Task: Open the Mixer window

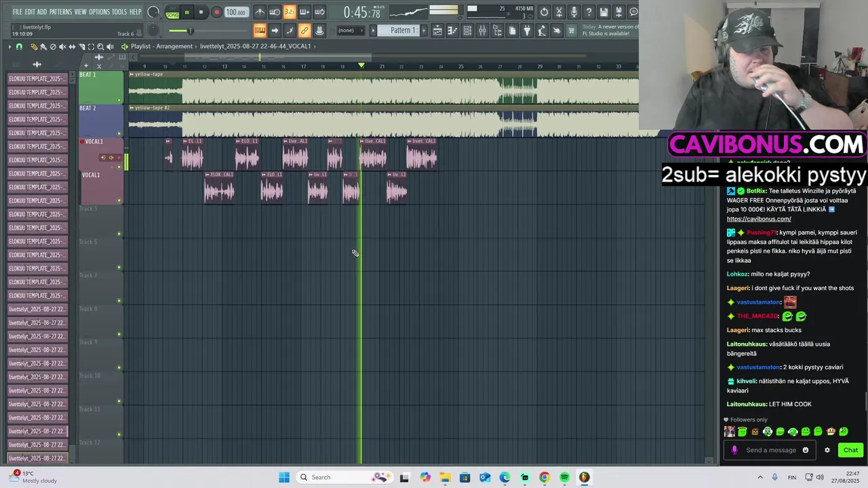Action: point(482,30)
